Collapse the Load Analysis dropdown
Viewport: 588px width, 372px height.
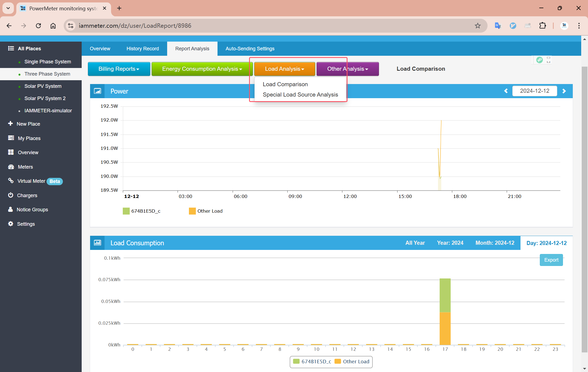pos(284,69)
